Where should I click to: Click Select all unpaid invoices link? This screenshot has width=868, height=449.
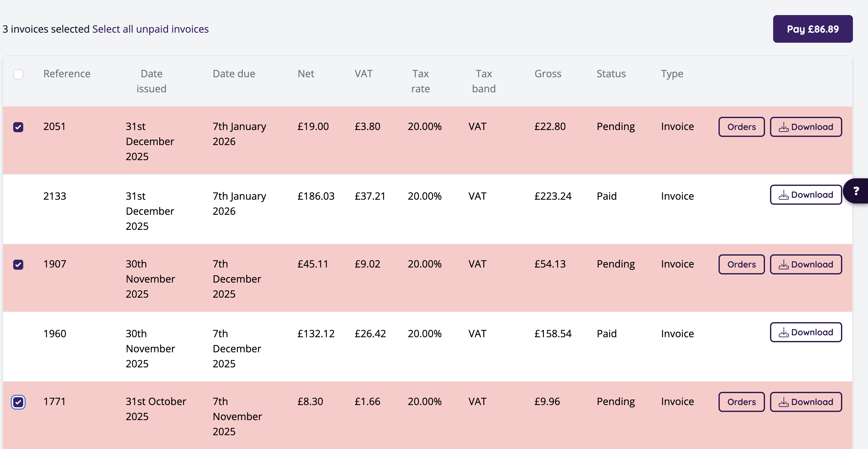click(150, 29)
